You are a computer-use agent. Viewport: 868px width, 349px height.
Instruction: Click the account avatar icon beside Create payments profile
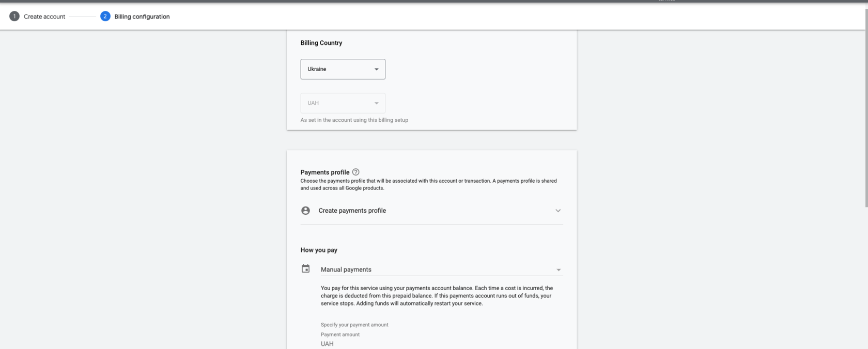306,211
